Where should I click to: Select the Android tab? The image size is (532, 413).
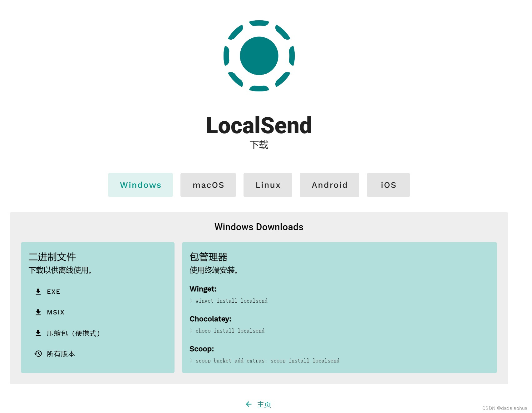coord(329,185)
